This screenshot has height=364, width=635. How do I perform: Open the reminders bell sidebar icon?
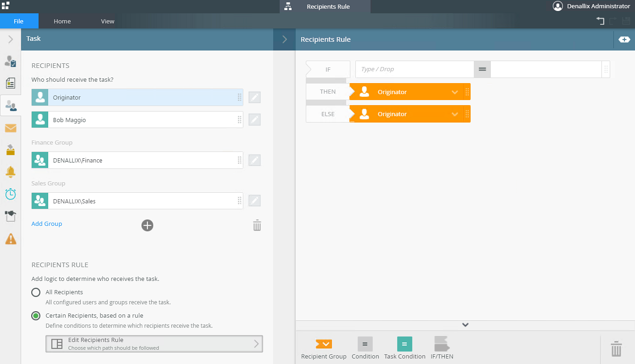10,172
